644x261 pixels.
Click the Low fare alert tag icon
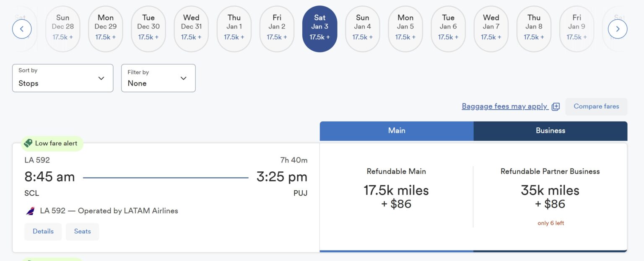tap(29, 143)
